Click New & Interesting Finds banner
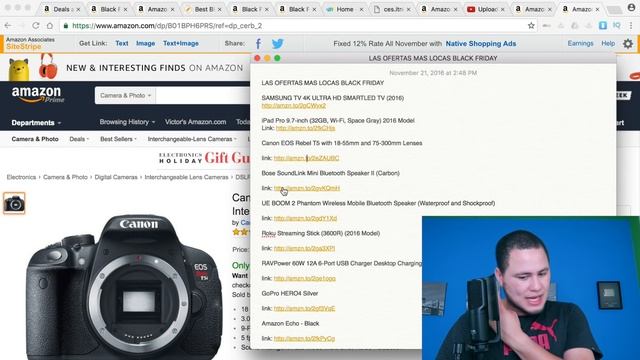This screenshot has height=360, width=640. (x=154, y=68)
